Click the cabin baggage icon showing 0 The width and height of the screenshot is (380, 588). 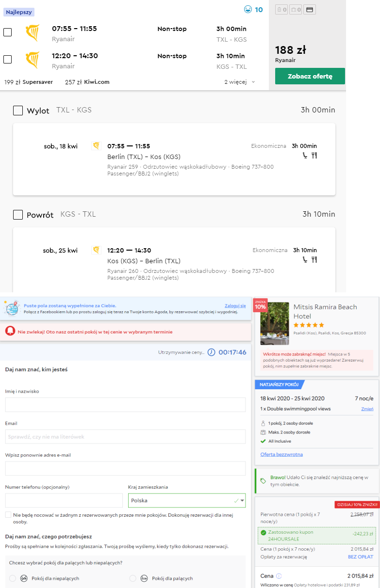[281, 9]
